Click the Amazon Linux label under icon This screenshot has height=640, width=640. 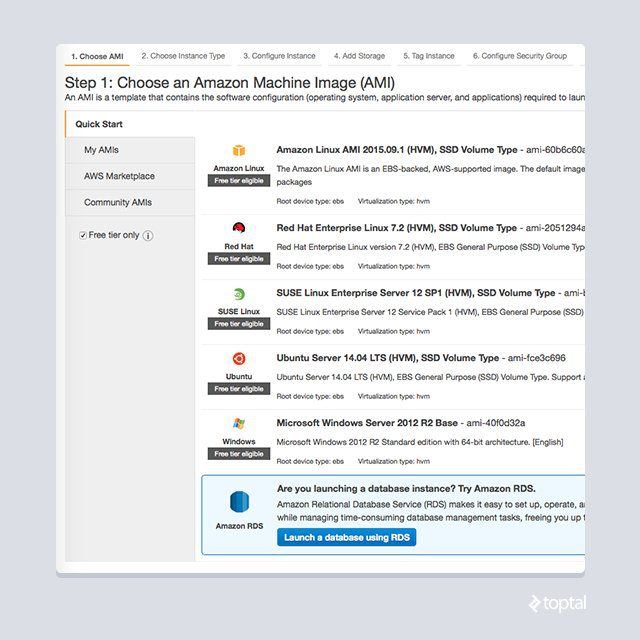coord(239,168)
